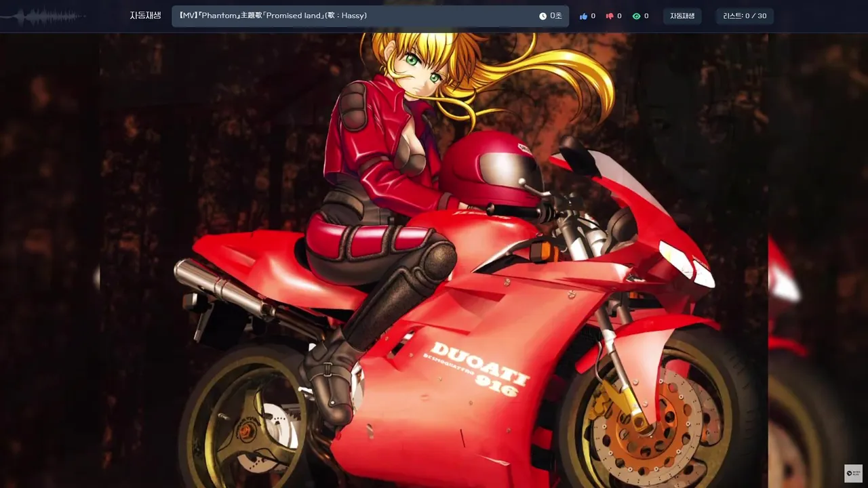Click the red thumbs-down dislike icon

609,16
